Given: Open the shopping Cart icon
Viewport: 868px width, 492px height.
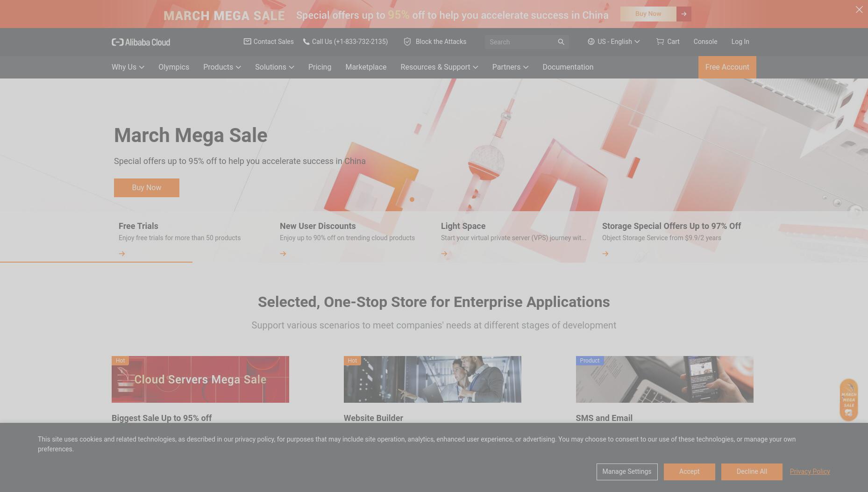Looking at the screenshot, I should (660, 42).
